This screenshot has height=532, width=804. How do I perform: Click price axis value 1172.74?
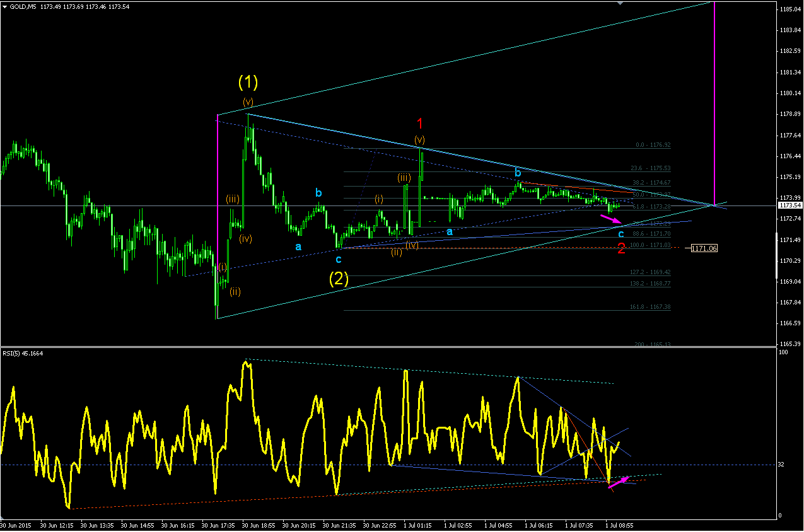790,219
